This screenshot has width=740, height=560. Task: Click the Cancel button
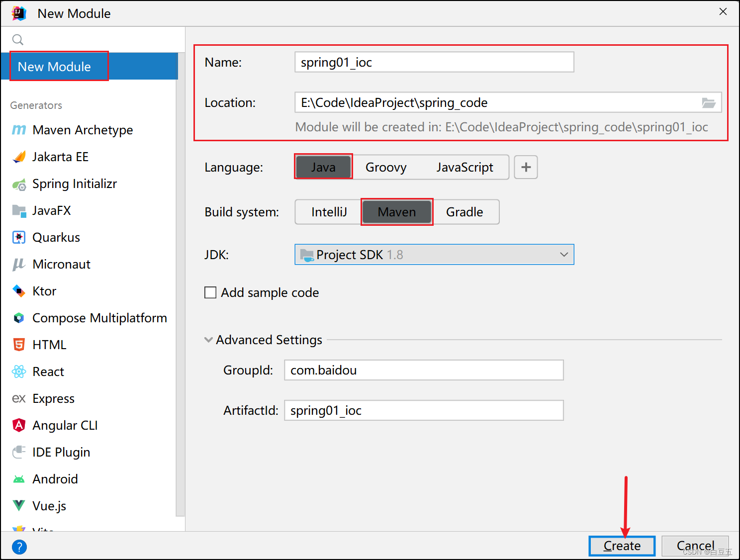695,546
